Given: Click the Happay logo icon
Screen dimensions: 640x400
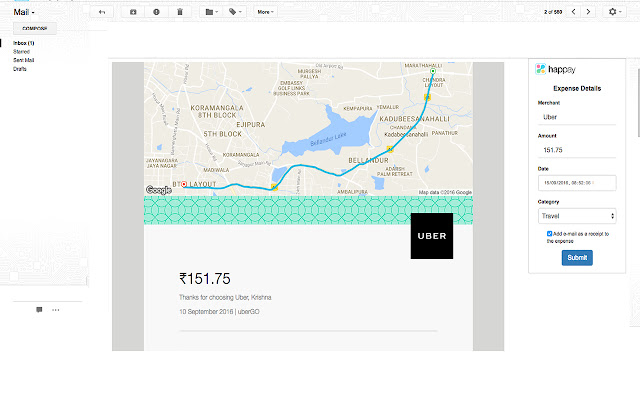Looking at the screenshot, I should [540, 69].
